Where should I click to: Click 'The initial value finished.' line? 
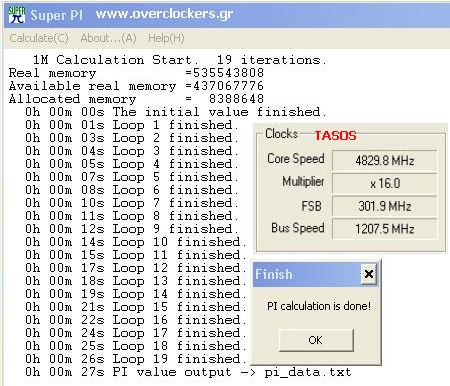pos(176,112)
